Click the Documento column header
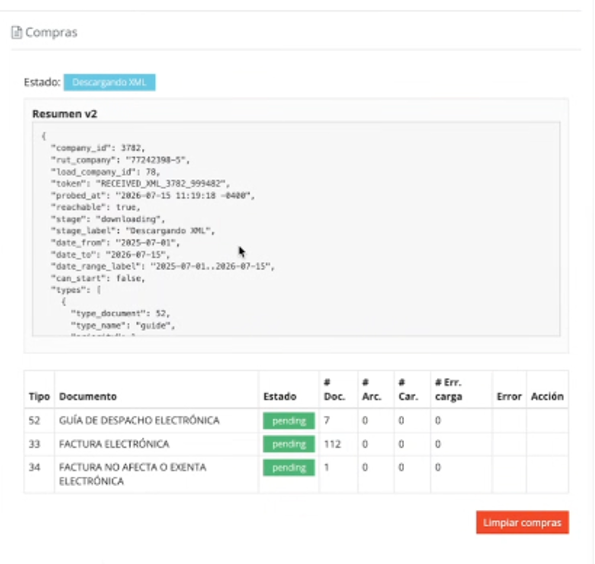Viewport: 595px width, 564px height. [x=88, y=396]
